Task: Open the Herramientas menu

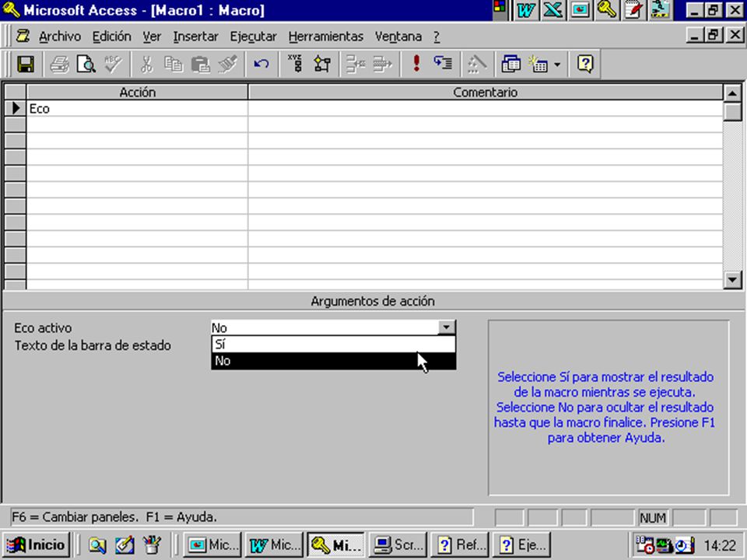Action: click(x=326, y=37)
